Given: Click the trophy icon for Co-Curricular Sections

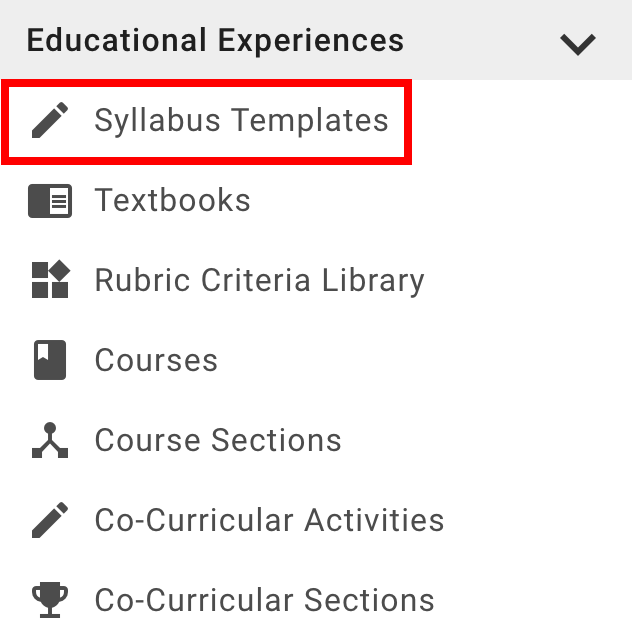Looking at the screenshot, I should pyautogui.click(x=50, y=600).
